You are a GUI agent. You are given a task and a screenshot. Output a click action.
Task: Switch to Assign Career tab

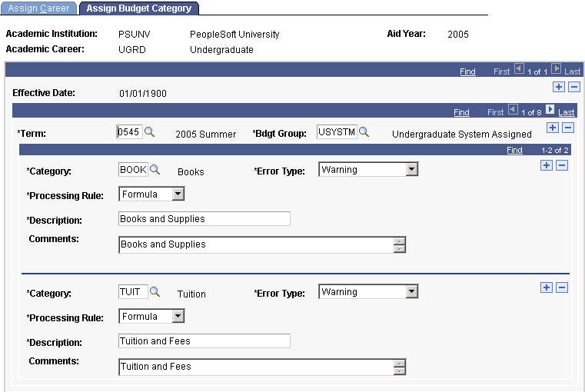38,8
